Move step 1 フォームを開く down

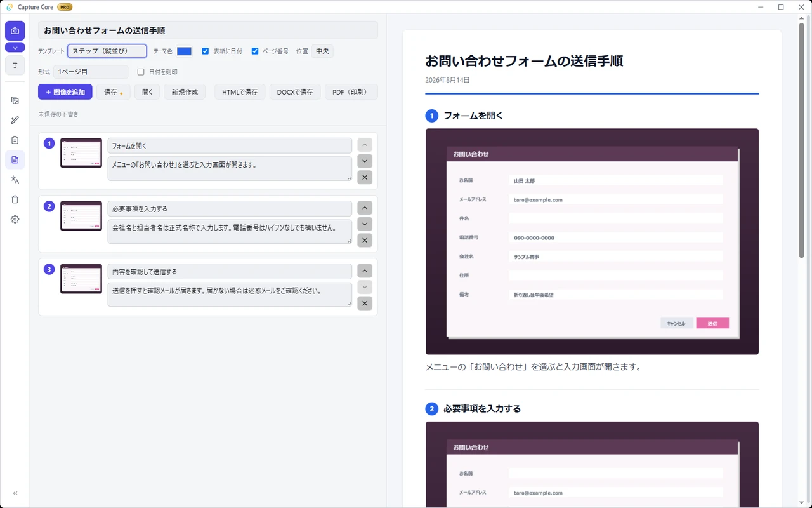tap(365, 161)
